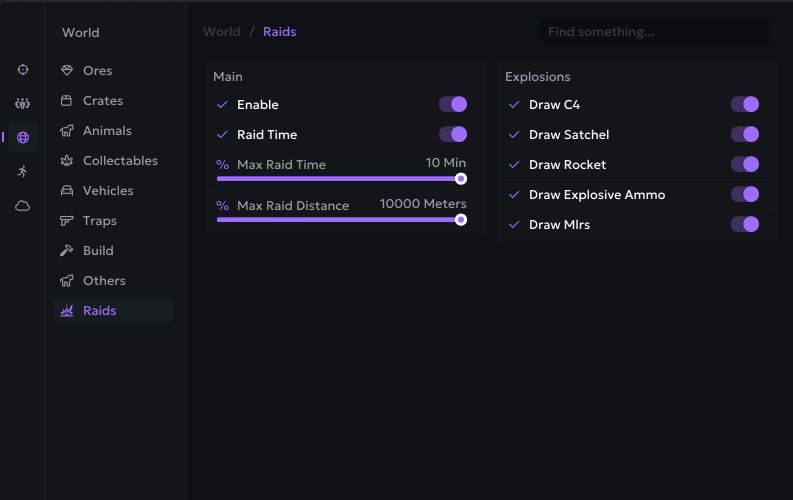Select Collectables from the World list
This screenshot has height=500, width=793.
120,161
